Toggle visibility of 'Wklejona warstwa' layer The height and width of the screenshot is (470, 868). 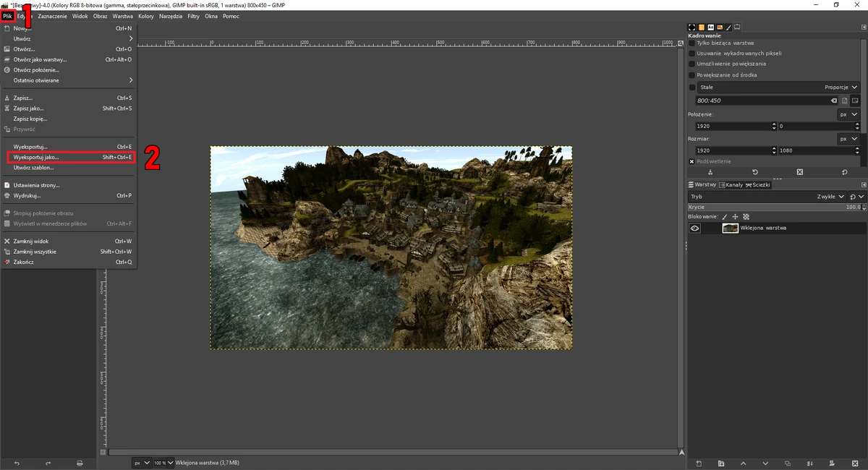coord(695,228)
